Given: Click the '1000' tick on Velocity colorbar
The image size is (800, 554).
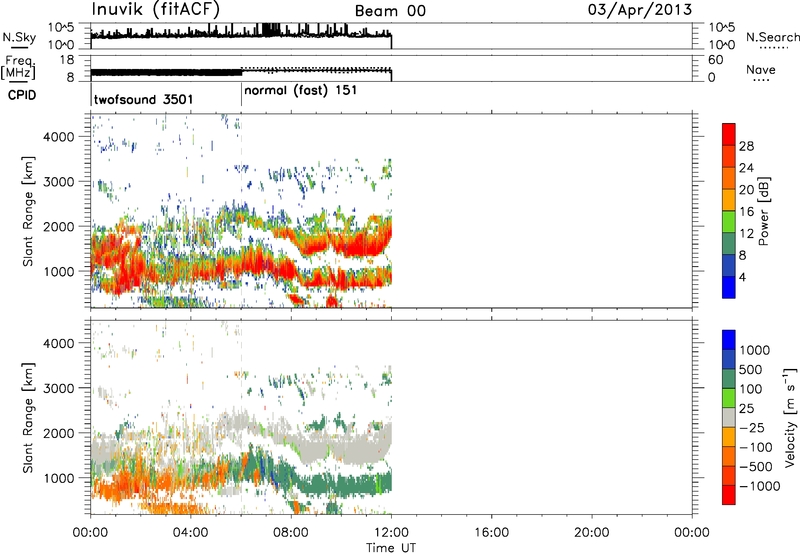Looking at the screenshot, I should (x=755, y=350).
